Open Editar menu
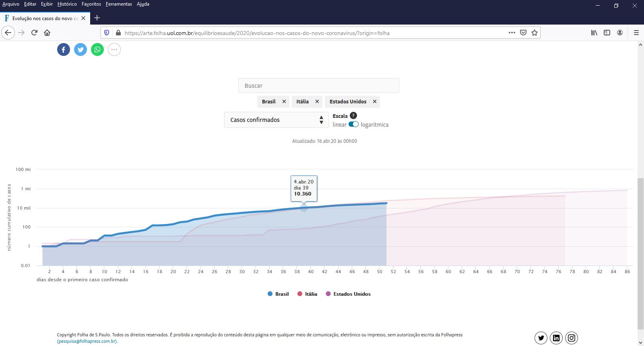 coord(30,4)
